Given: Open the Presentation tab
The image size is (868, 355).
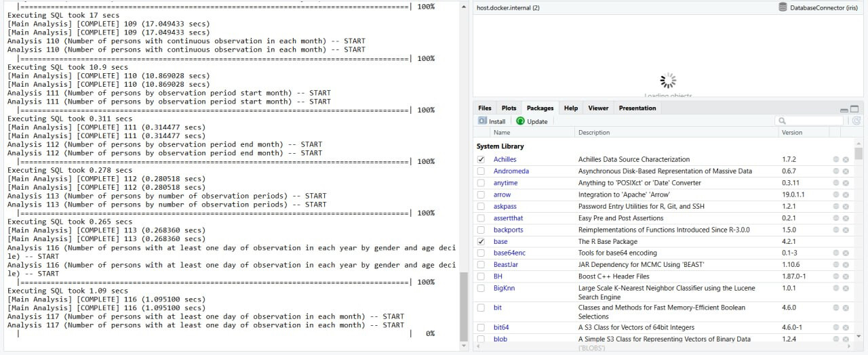Looking at the screenshot, I should coord(637,108).
